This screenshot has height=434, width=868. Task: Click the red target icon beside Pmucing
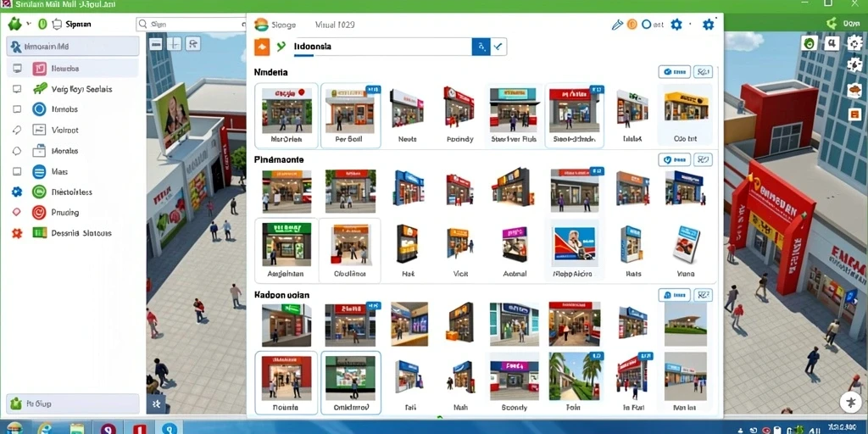39,212
